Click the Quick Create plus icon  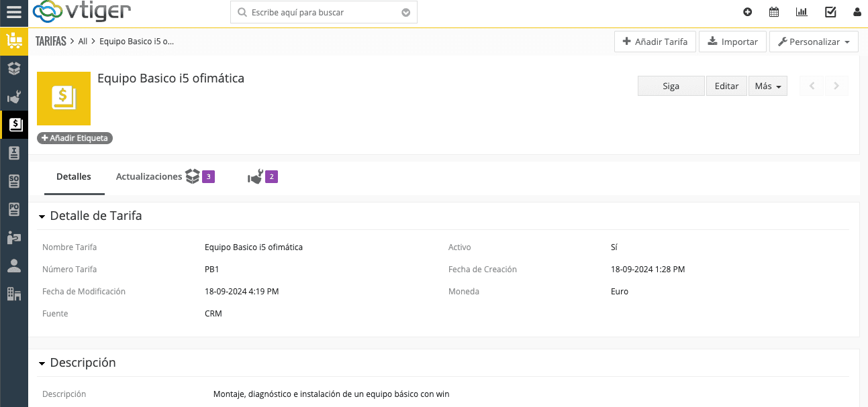(748, 12)
